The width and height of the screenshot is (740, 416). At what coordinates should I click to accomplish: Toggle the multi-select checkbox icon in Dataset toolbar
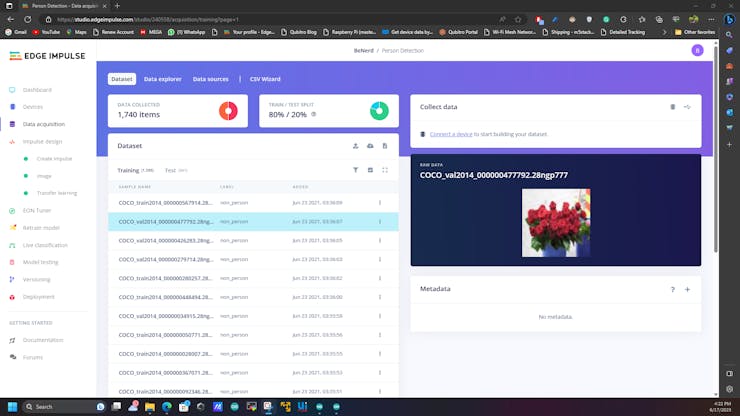click(x=370, y=170)
